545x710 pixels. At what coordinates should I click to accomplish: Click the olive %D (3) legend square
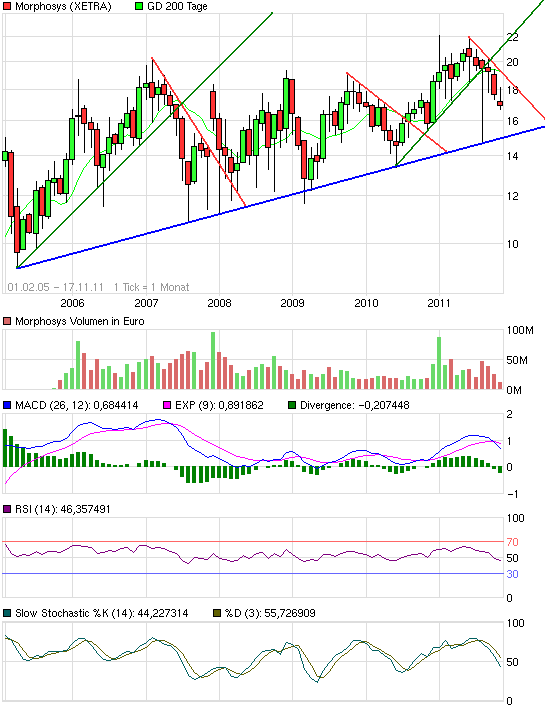(x=217, y=614)
